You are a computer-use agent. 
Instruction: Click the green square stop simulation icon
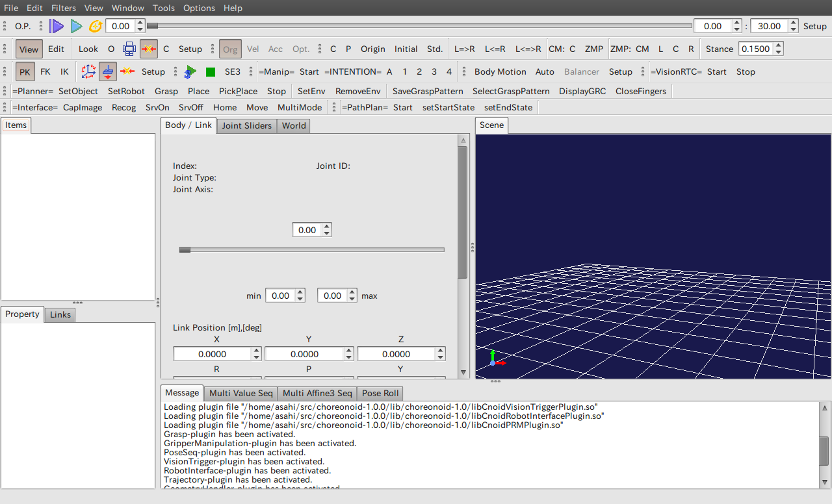pos(211,71)
